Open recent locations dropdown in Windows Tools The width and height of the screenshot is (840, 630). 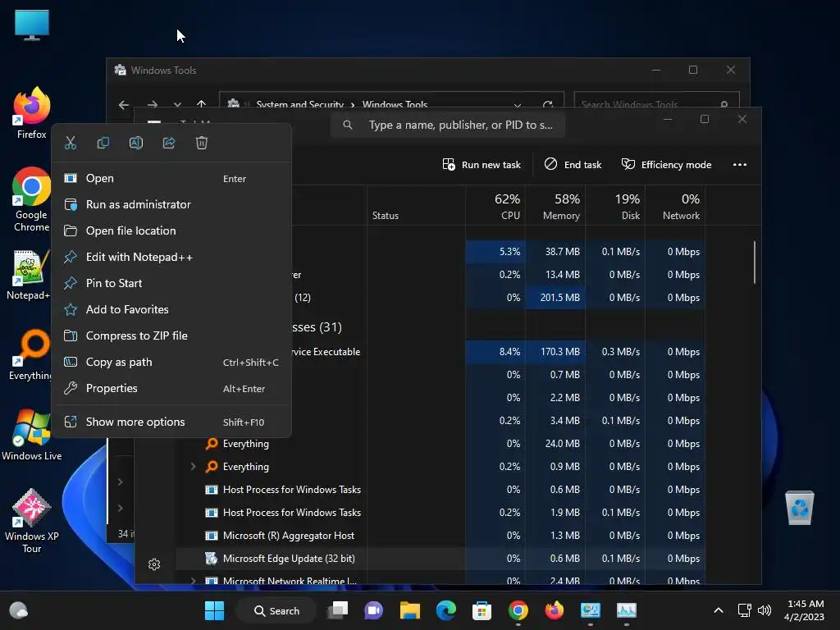tap(177, 105)
